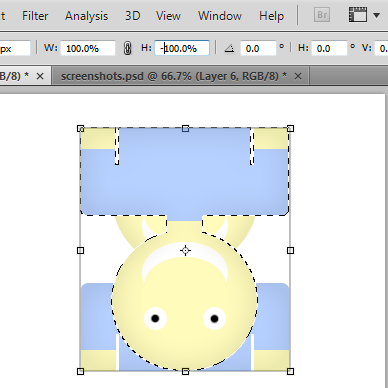Launch Bridge with the Br icon
Screen dimensions: 388x388
click(322, 15)
